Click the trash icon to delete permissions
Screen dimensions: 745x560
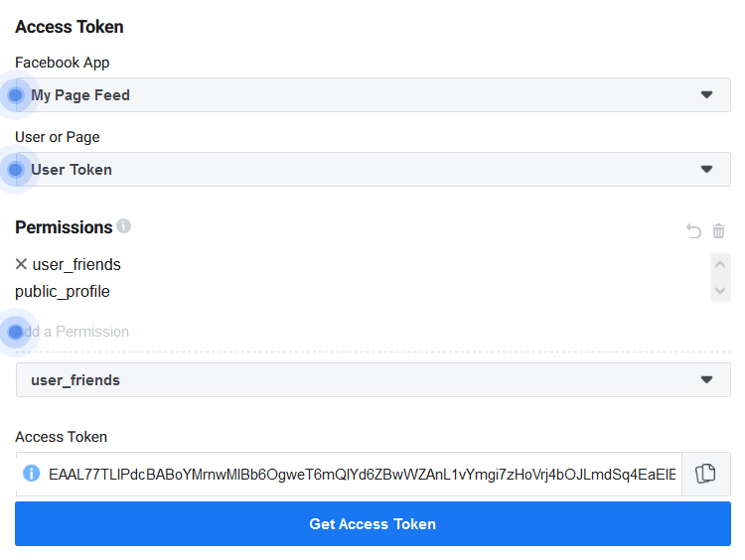719,231
